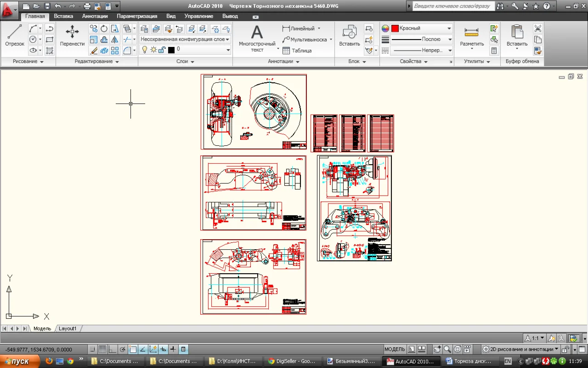Click the hatch tool in Рисование panel
The width and height of the screenshot is (588, 368).
(x=50, y=51)
